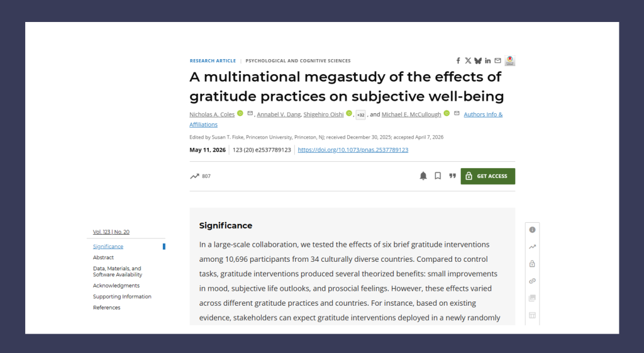The width and height of the screenshot is (644, 353).
Task: Open Authors Info & Affiliations
Action: pyautogui.click(x=346, y=119)
